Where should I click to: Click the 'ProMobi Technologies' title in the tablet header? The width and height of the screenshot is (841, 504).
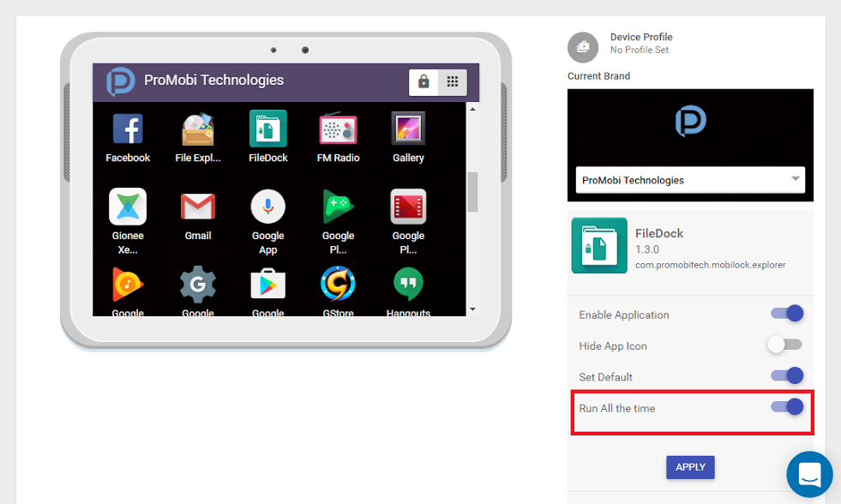(x=214, y=80)
